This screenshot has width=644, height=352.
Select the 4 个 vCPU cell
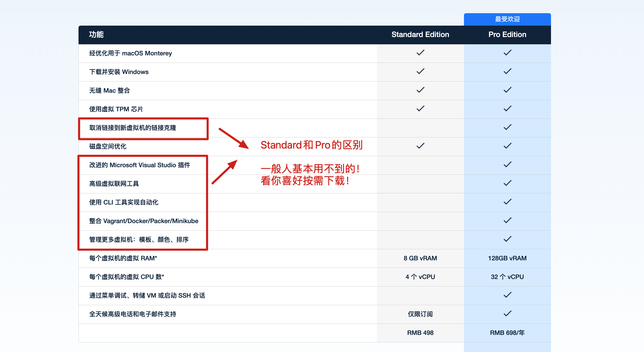pyautogui.click(x=420, y=277)
